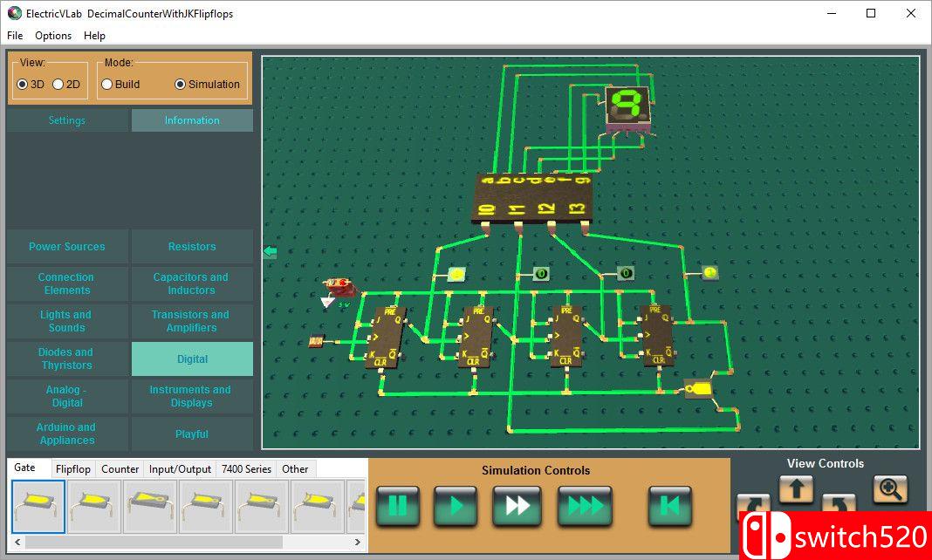Pause the running simulation
This screenshot has width=932, height=560.
(x=398, y=506)
